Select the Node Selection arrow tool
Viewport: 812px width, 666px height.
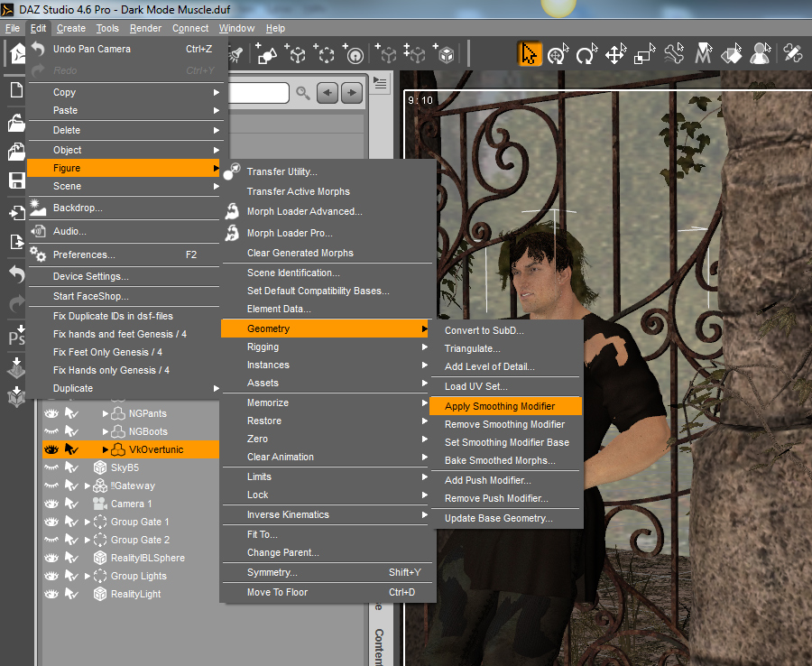(x=529, y=54)
